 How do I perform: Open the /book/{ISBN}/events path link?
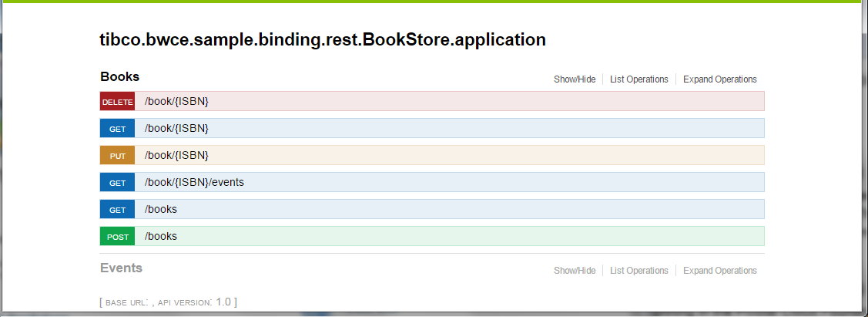tap(194, 182)
